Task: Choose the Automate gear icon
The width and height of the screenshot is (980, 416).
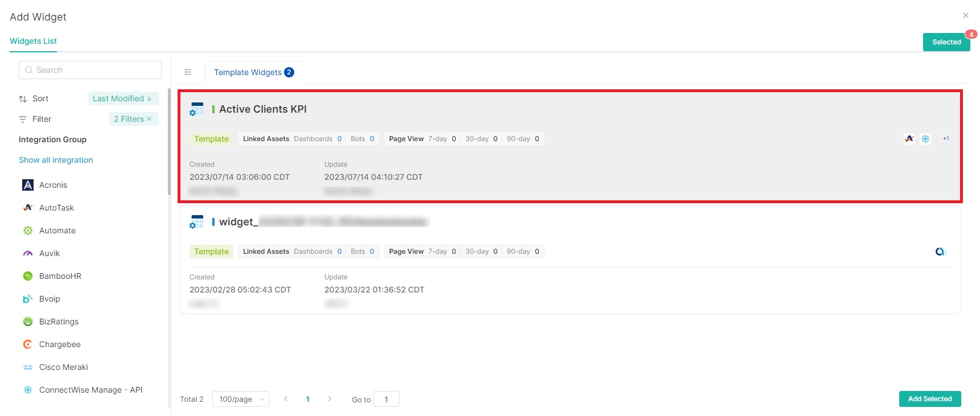Action: pyautogui.click(x=28, y=230)
